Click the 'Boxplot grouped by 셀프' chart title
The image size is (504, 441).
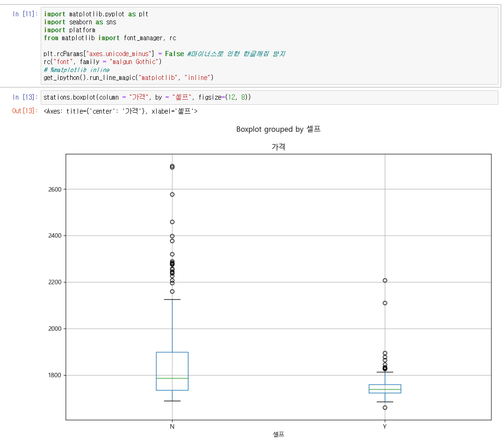coord(278,129)
